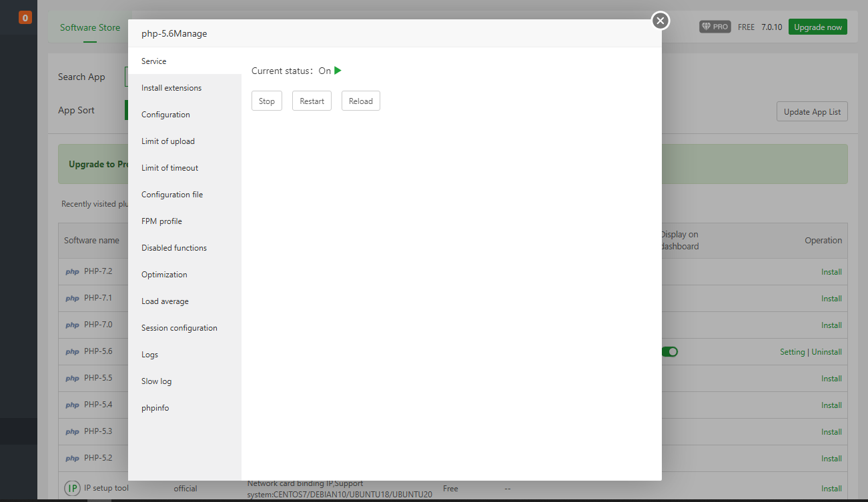Open Session configuration section
Image resolution: width=868 pixels, height=502 pixels.
coord(185,327)
